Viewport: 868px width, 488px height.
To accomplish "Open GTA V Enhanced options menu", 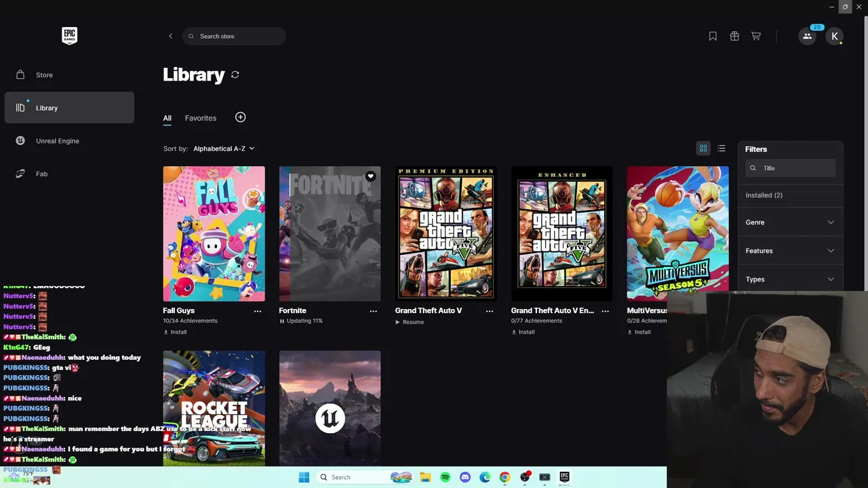I will click(606, 311).
